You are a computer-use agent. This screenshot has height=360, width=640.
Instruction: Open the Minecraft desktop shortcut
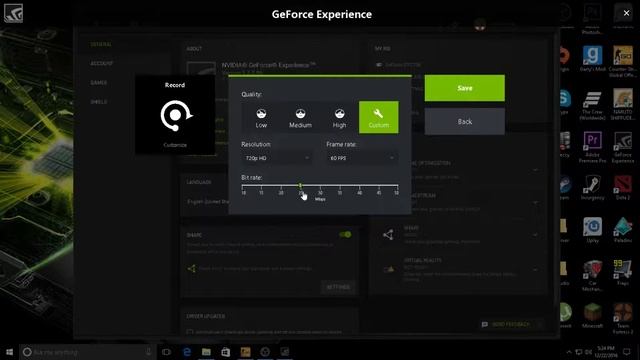[592, 316]
